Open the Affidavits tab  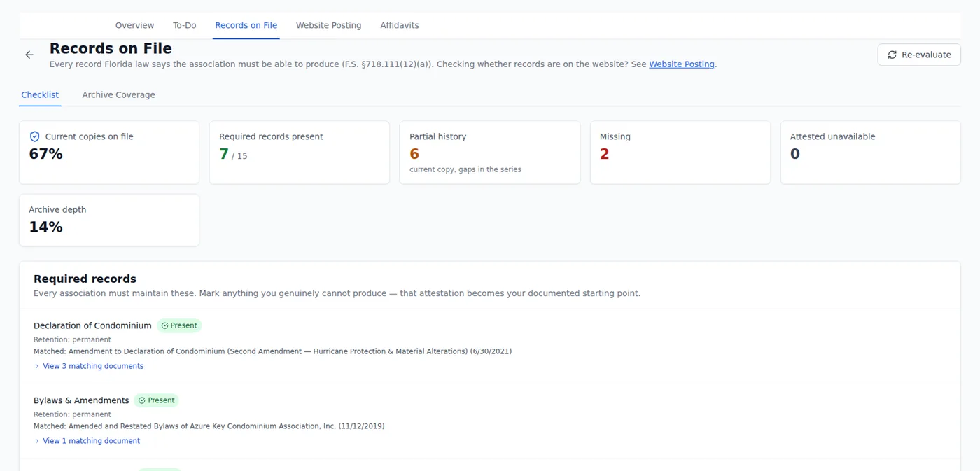(x=400, y=25)
